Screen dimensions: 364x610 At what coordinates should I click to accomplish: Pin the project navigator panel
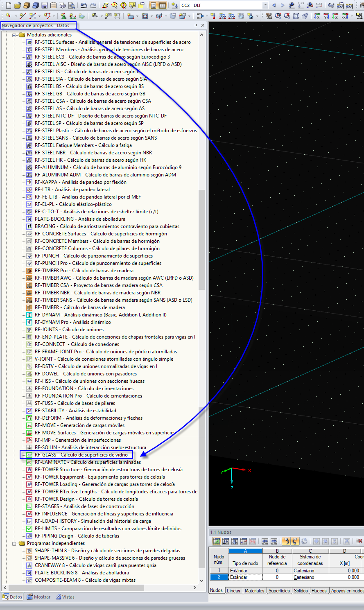coord(196,25)
